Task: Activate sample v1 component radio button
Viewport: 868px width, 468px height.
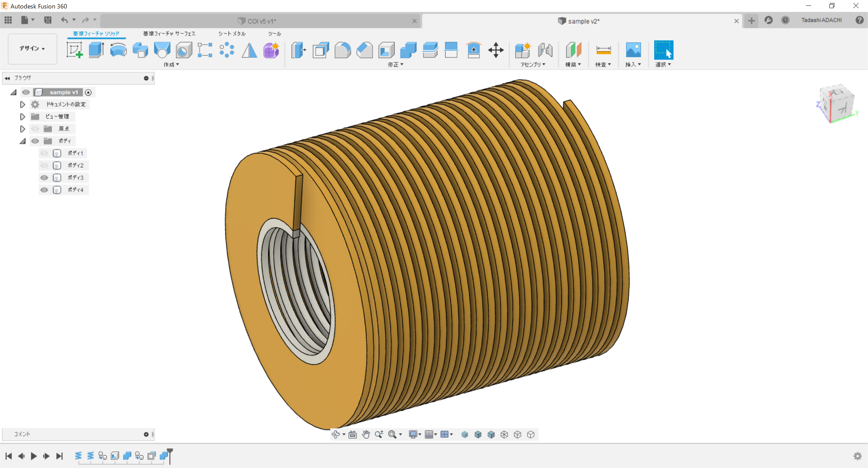Action: pos(88,92)
